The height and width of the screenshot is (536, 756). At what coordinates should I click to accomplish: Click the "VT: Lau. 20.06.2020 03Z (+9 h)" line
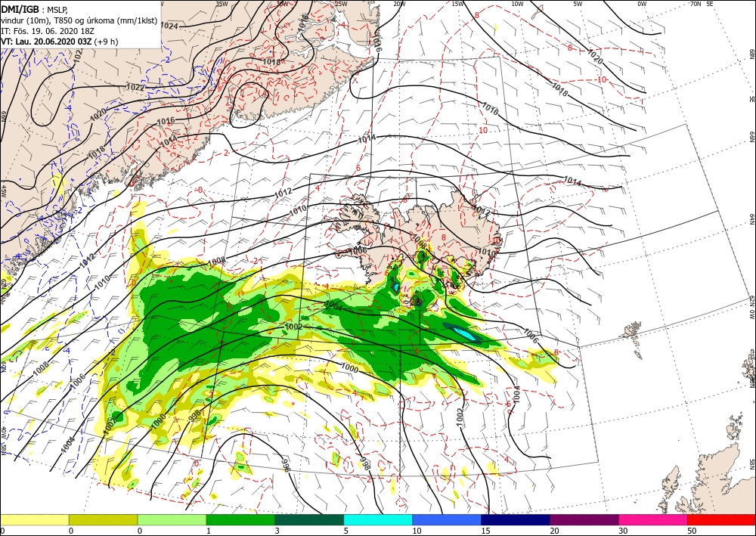pos(60,42)
